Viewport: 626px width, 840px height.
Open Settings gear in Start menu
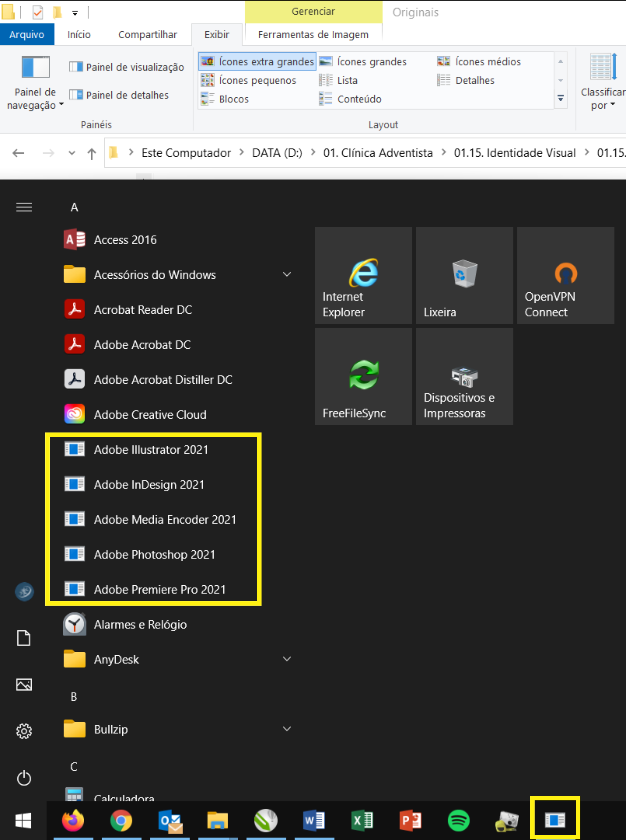(24, 731)
